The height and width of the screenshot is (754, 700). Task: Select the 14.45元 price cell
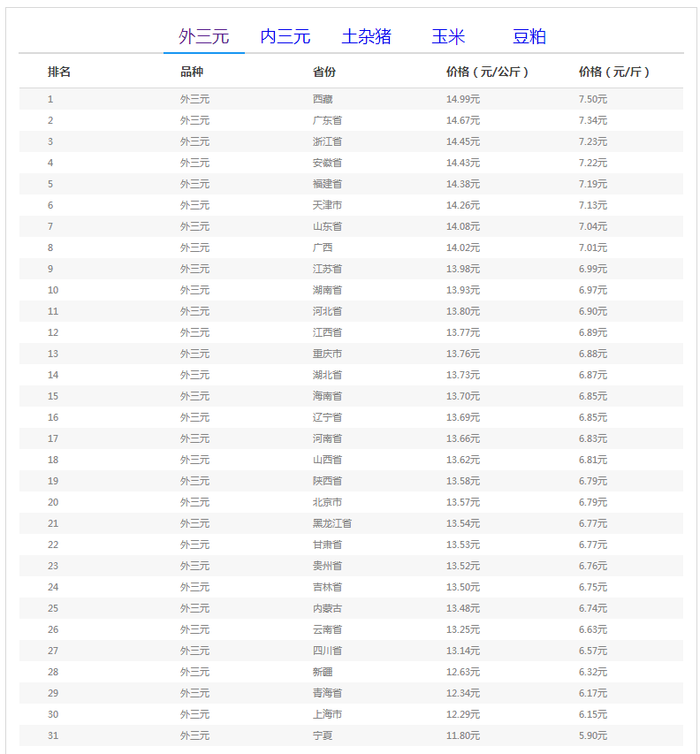click(x=463, y=141)
